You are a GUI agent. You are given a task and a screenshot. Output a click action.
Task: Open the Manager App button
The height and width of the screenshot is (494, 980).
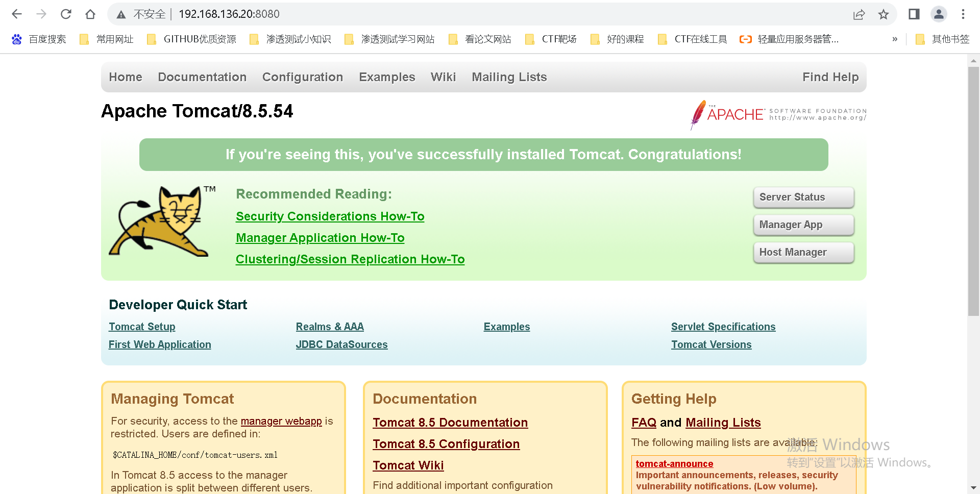point(804,225)
